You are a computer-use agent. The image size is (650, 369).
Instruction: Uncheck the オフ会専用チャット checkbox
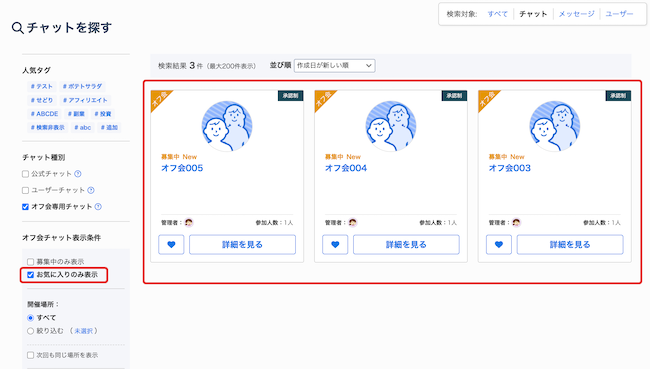pyautogui.click(x=25, y=206)
